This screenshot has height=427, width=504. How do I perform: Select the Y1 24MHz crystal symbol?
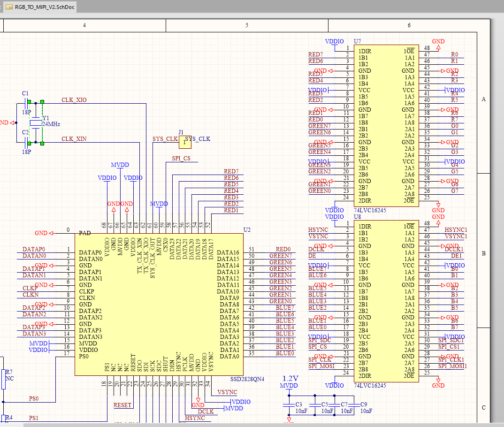(36, 123)
